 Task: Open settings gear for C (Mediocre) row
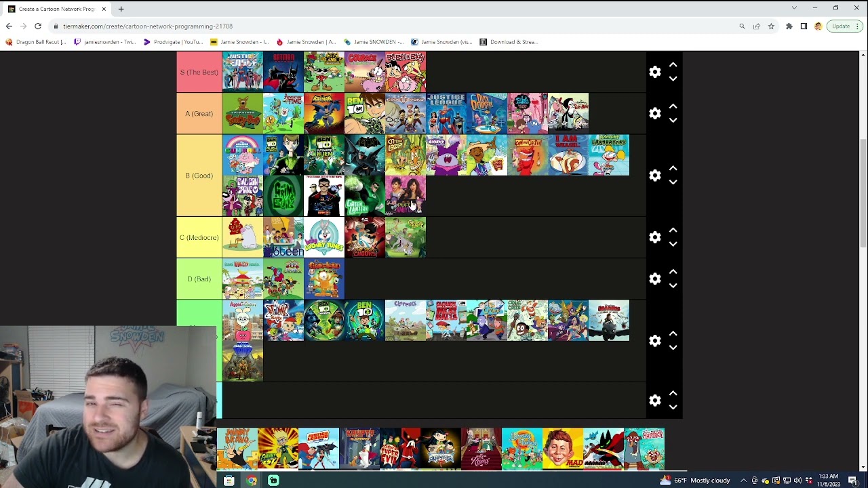coord(655,237)
